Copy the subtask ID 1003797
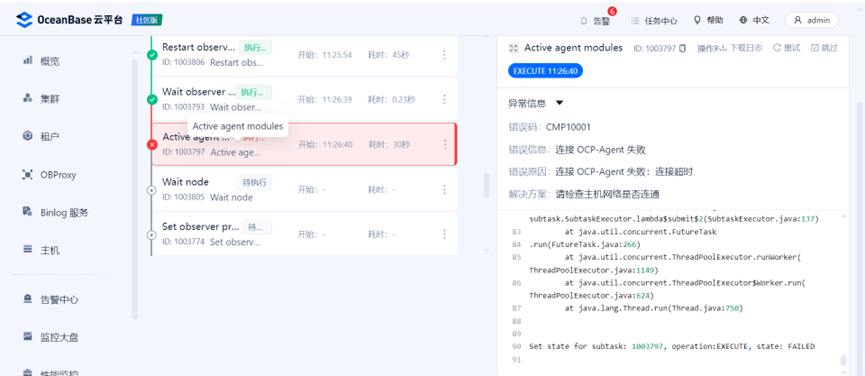 (682, 48)
